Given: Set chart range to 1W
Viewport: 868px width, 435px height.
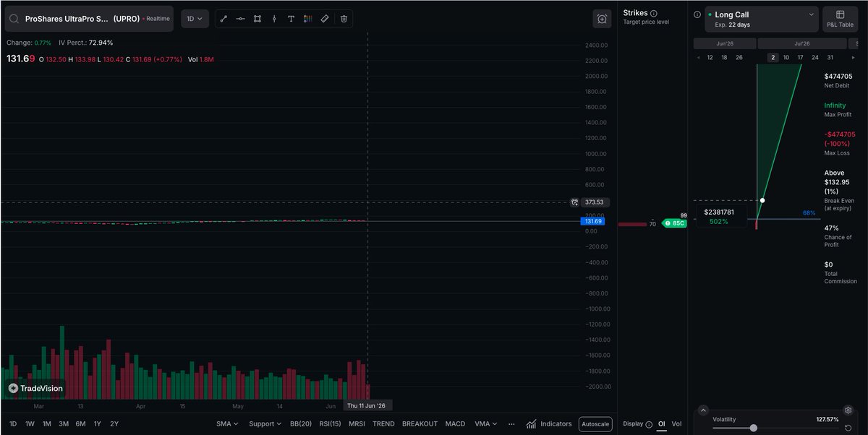Looking at the screenshot, I should 30,424.
